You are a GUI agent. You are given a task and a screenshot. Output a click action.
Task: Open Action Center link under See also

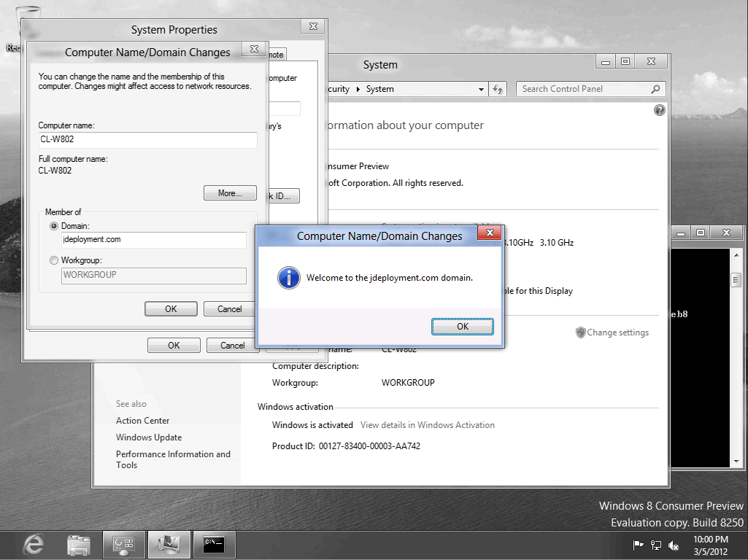click(x=142, y=420)
